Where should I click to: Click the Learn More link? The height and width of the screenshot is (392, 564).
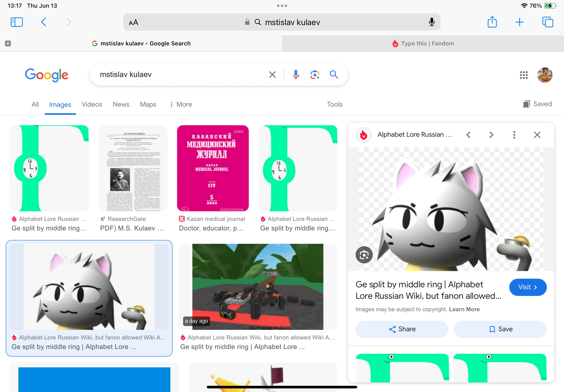coord(464,309)
